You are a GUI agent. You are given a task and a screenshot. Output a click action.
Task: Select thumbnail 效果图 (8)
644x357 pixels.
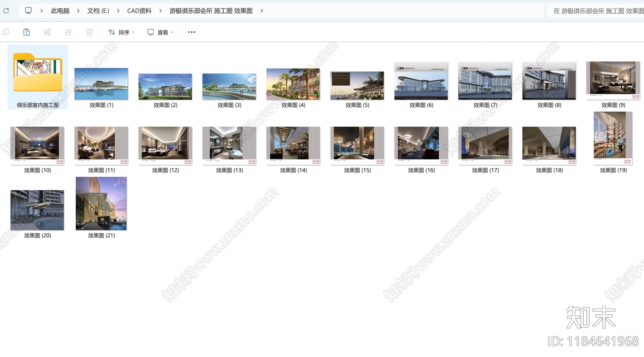click(x=549, y=81)
